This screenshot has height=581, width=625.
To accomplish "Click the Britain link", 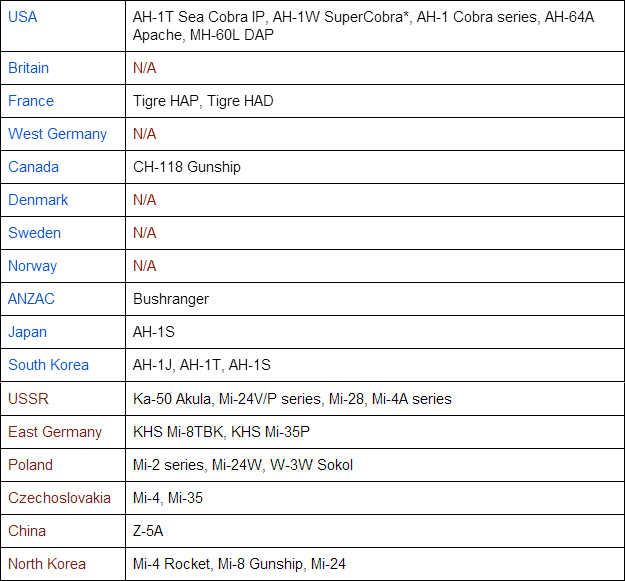I will 28,68.
